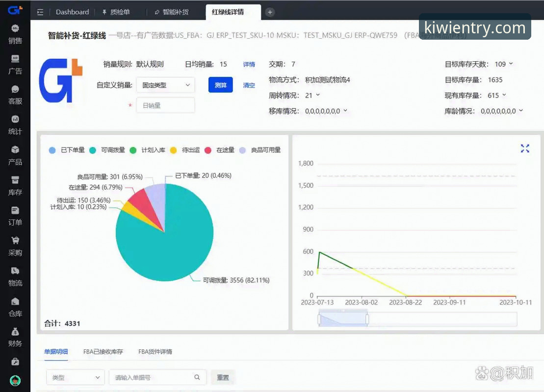Open the 客服 sidebar module
The width and height of the screenshot is (544, 392).
tap(15, 95)
